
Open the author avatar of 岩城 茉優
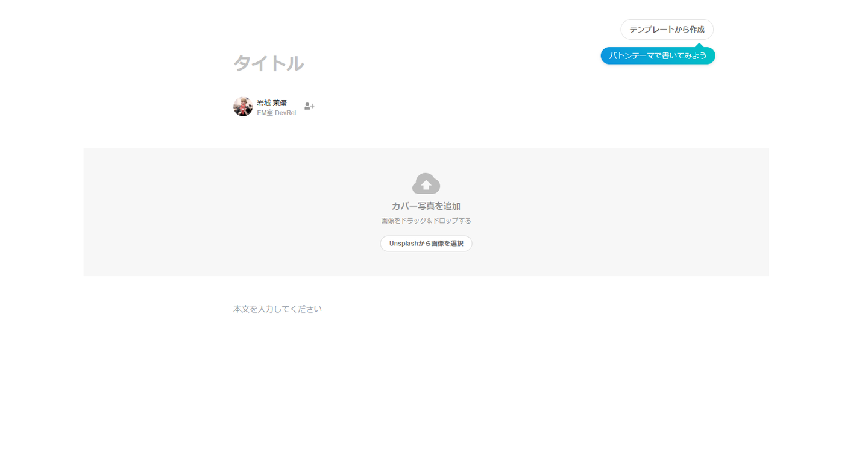(x=243, y=107)
